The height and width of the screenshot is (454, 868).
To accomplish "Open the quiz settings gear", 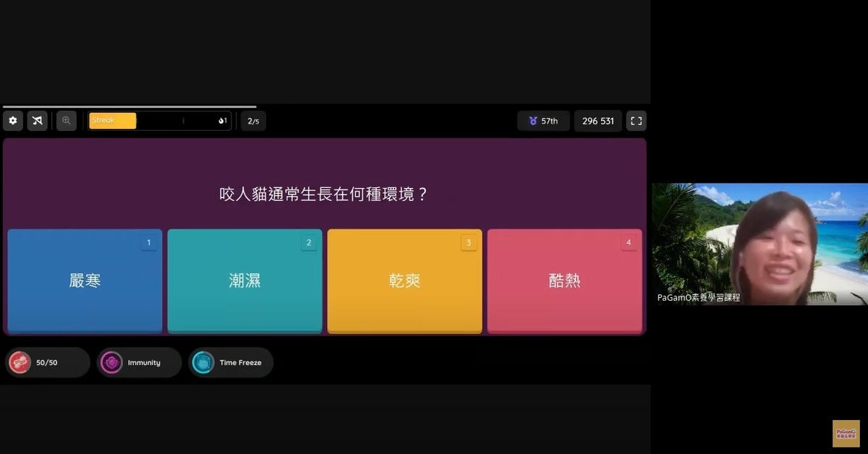I will coord(13,121).
